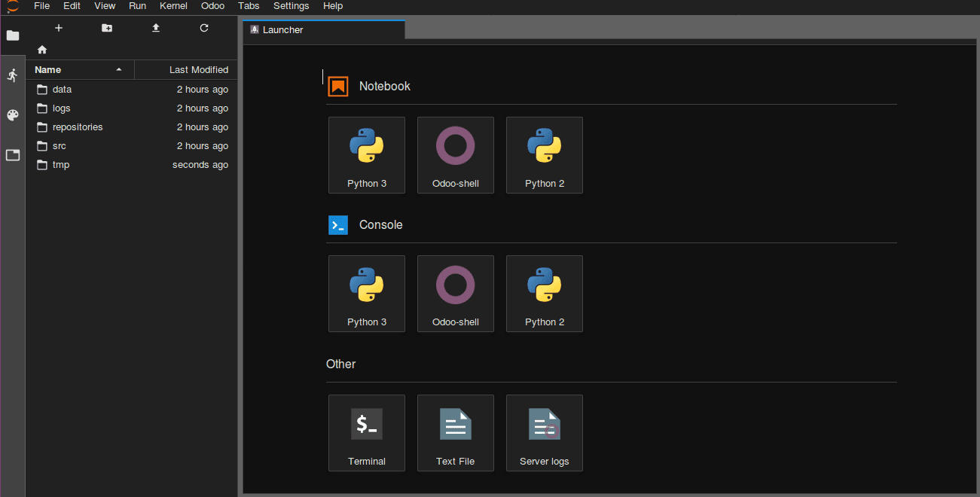Screen dimensions: 980x497
Task: Select the tmp folder
Action: click(132, 165)
